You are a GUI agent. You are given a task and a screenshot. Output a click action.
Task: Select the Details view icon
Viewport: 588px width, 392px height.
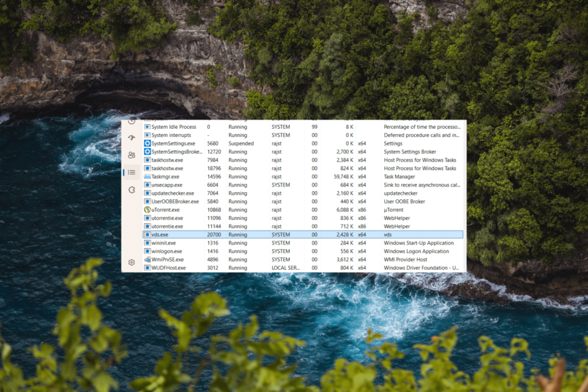click(x=132, y=172)
